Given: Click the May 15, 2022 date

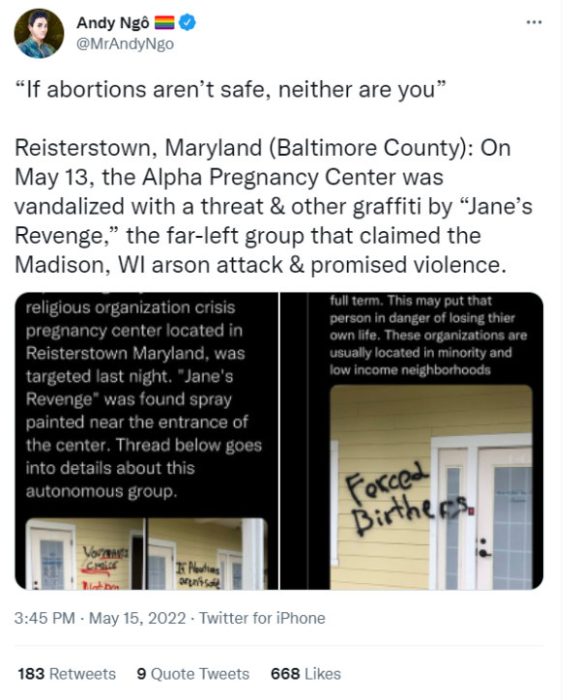Looking at the screenshot, I should 137,618.
